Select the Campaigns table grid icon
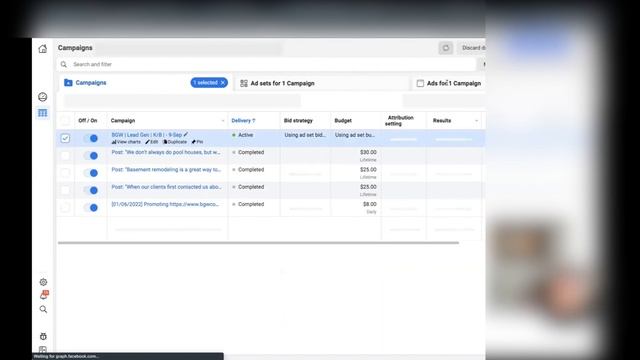This screenshot has height=360, width=640. pyautogui.click(x=42, y=113)
